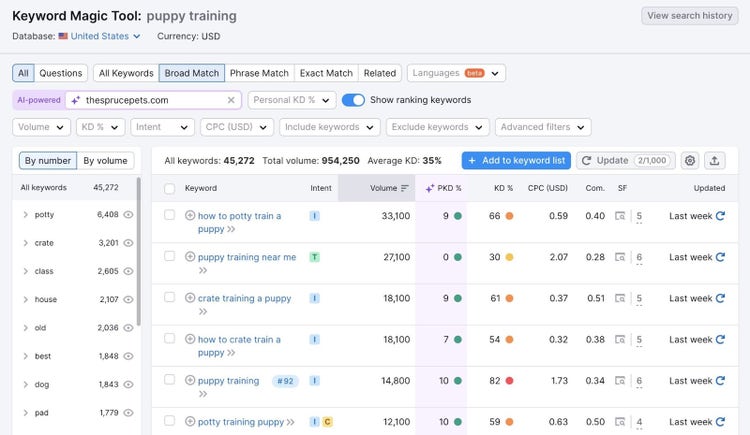Toggle eye icon for 'crate' group
The image size is (750, 435).
[x=128, y=243]
